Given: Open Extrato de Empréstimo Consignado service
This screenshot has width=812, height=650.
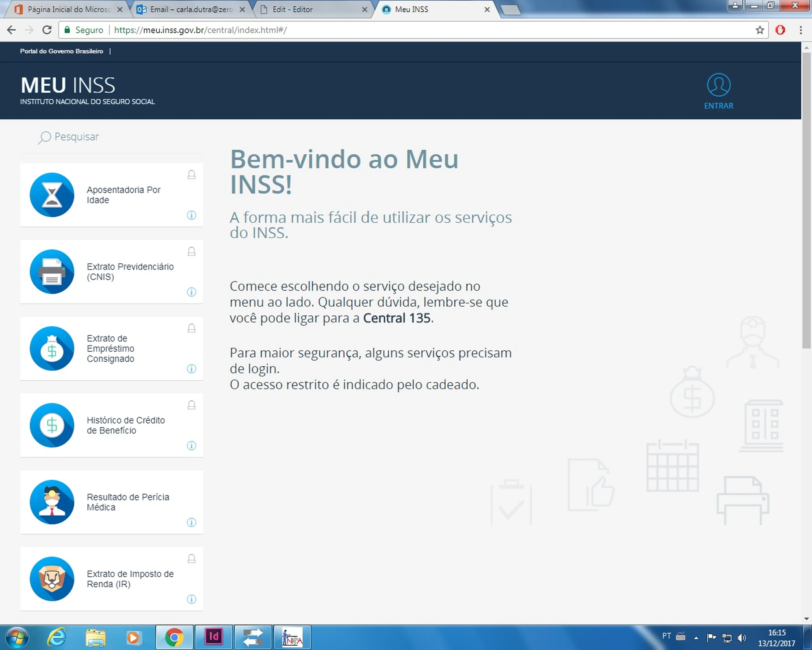Looking at the screenshot, I should point(111,348).
